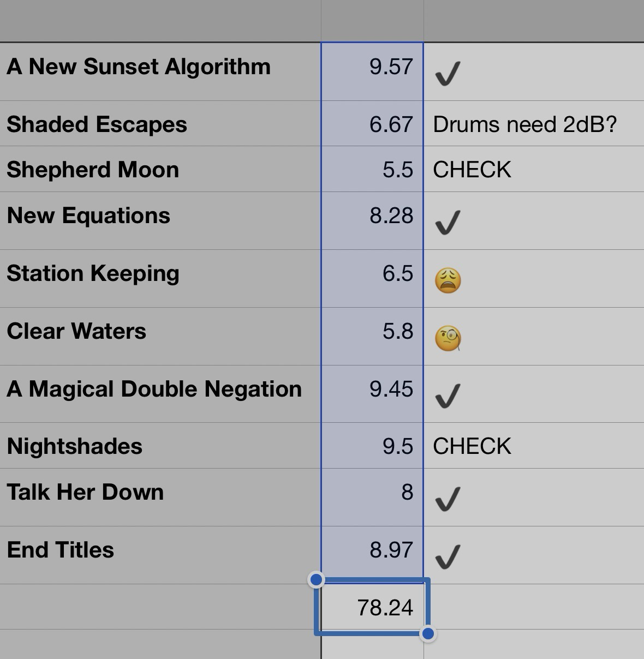The height and width of the screenshot is (659, 644).
Task: Select the "Drums need 2dB?" note cell
Action: click(524, 124)
